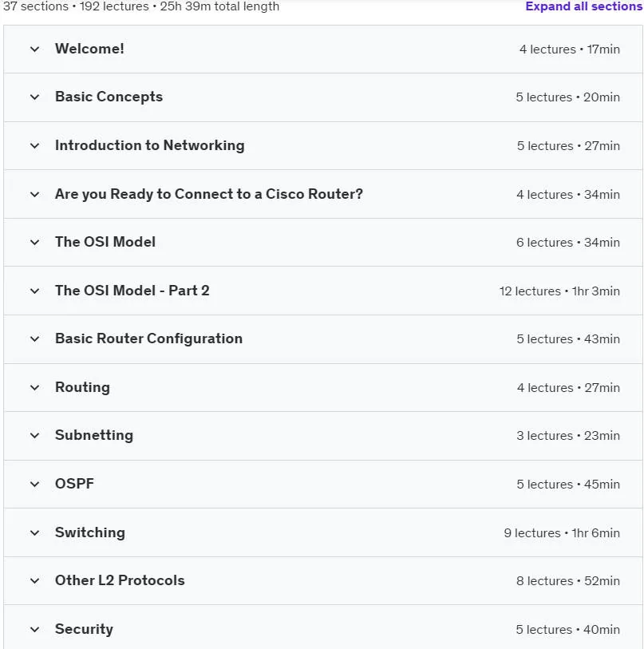This screenshot has height=649, width=644.
Task: Expand the Basic Concepts section chevron
Action: [35, 97]
